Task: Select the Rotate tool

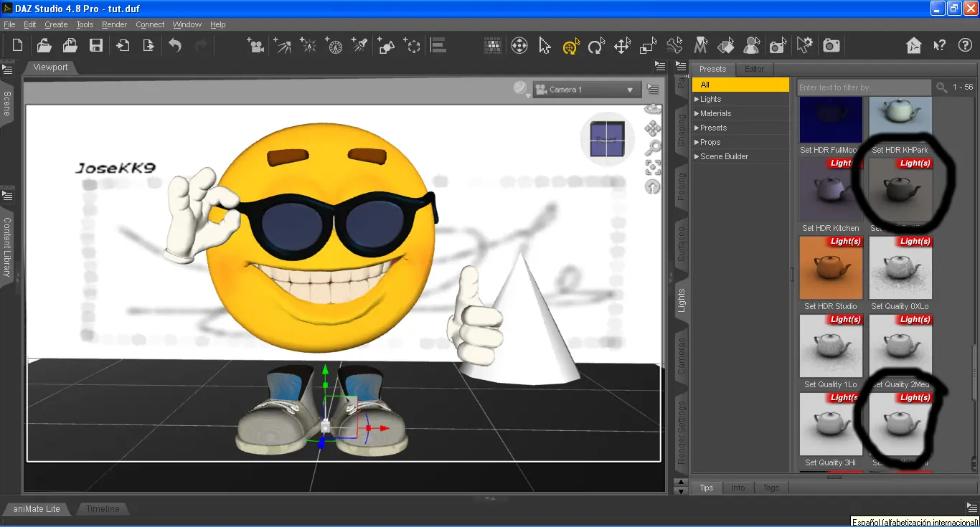Action: 596,47
